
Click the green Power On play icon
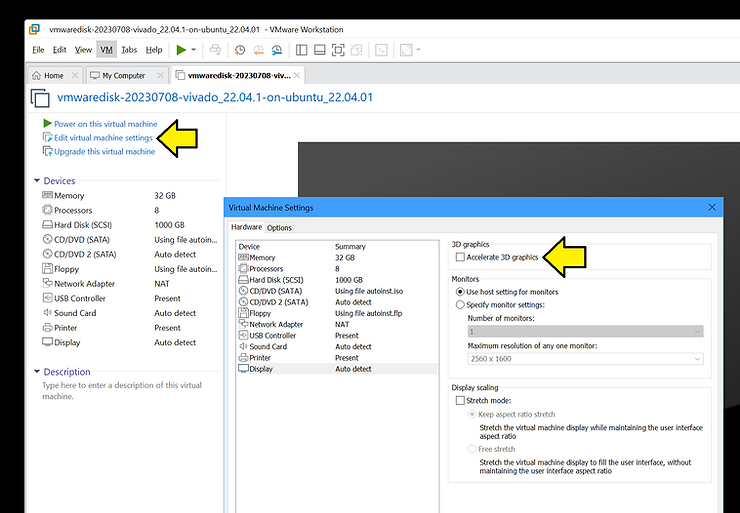point(180,49)
